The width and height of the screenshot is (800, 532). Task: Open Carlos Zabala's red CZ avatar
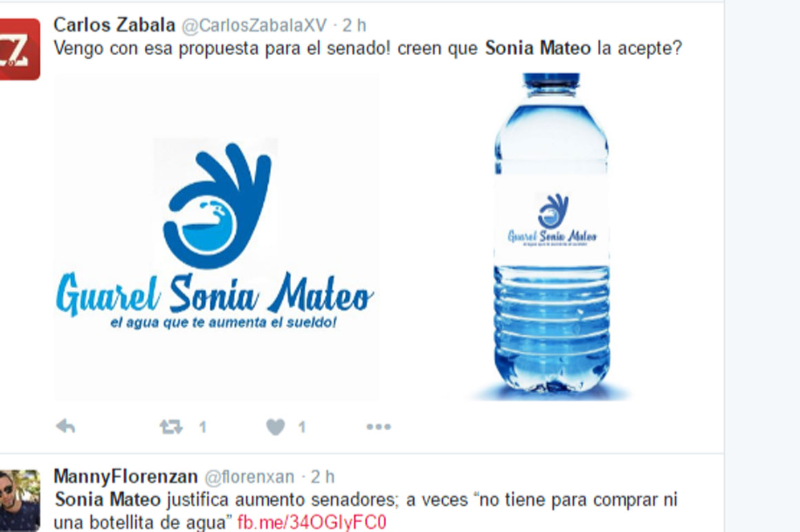tap(19, 50)
